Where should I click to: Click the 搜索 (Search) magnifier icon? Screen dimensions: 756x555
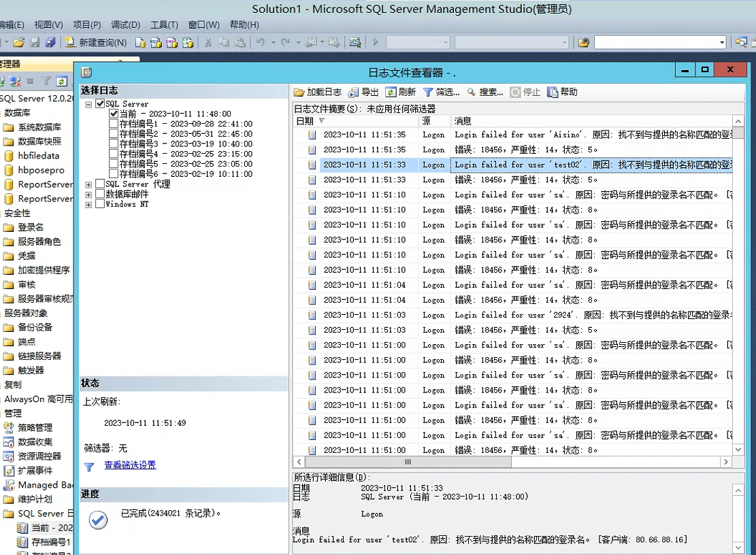471,92
